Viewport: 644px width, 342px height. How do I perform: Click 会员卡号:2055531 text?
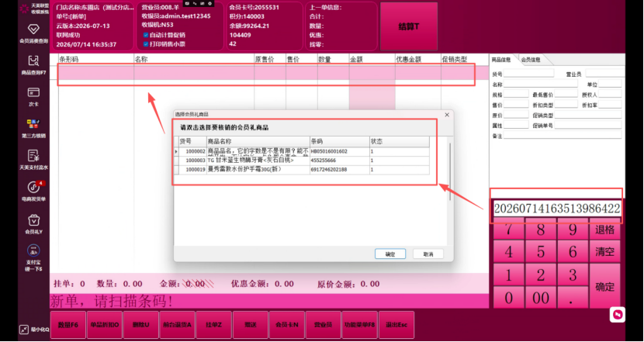(x=254, y=8)
